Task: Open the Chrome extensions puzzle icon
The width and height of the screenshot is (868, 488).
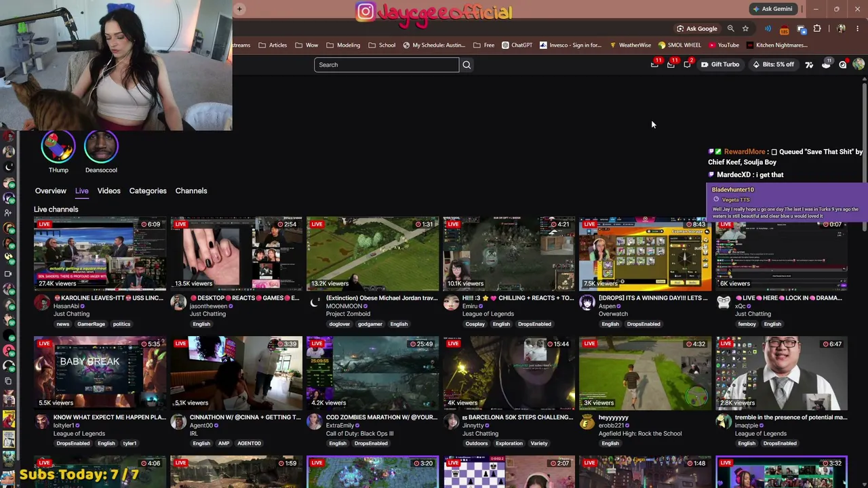Action: pos(816,28)
